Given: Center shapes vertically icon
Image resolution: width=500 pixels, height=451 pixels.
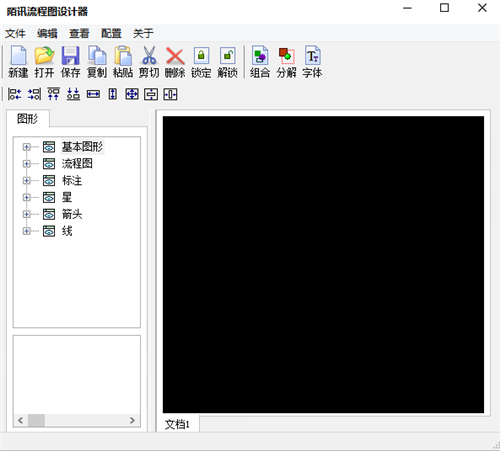Looking at the screenshot, I should pos(151,94).
